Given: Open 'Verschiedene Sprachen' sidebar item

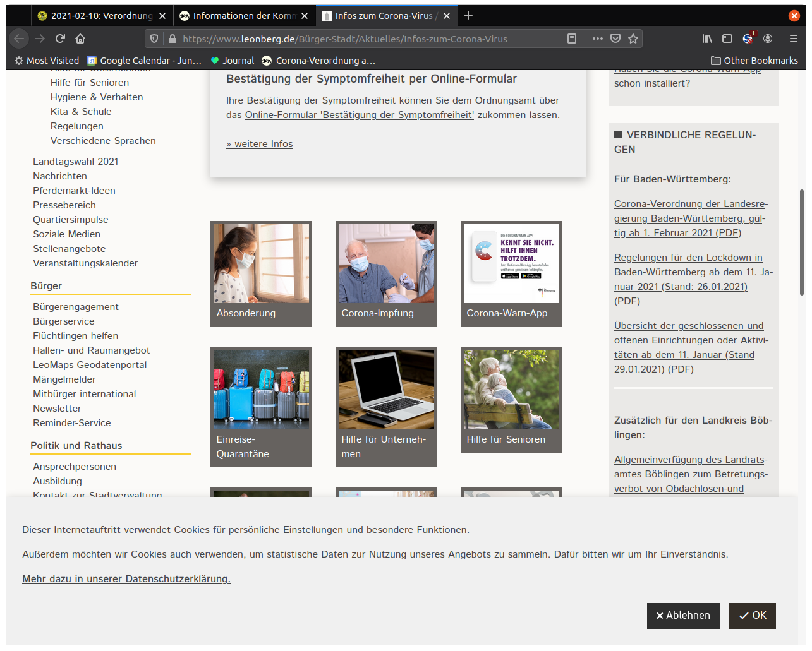Looking at the screenshot, I should 103,141.
